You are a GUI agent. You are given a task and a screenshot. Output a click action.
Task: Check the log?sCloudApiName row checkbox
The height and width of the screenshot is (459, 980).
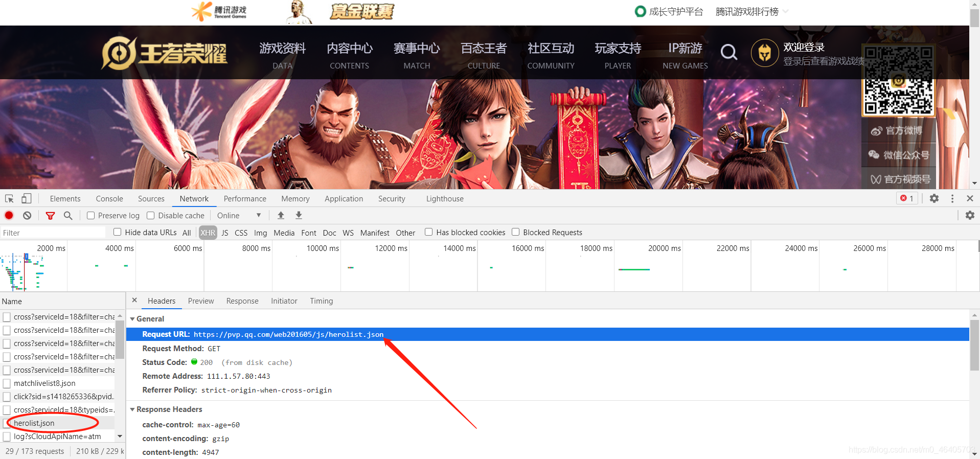pos(7,437)
